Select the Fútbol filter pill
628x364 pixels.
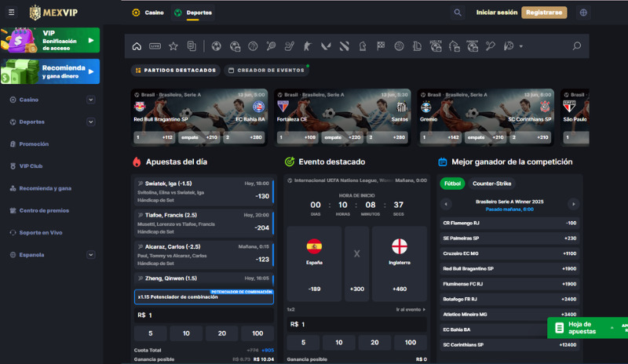pos(452,184)
